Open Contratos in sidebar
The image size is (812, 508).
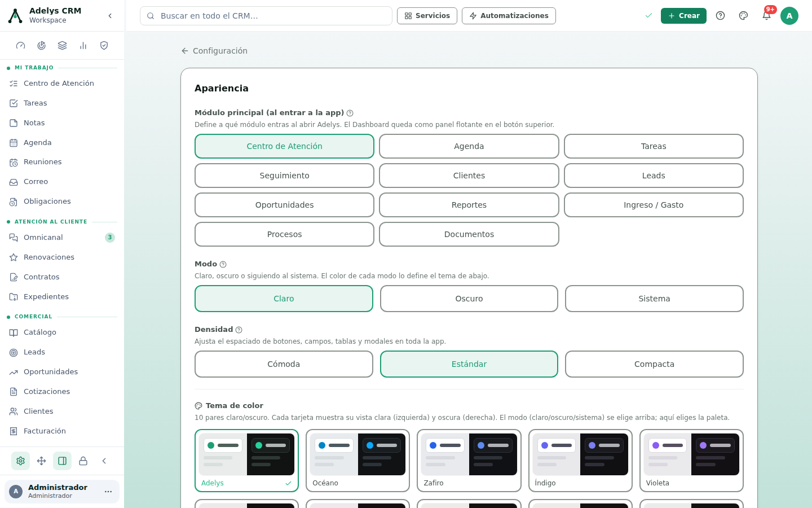pos(62,277)
